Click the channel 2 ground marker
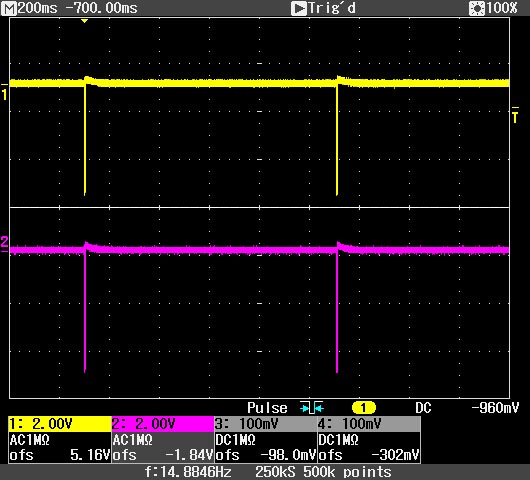Viewport: 530px width, 480px height. click(4, 244)
